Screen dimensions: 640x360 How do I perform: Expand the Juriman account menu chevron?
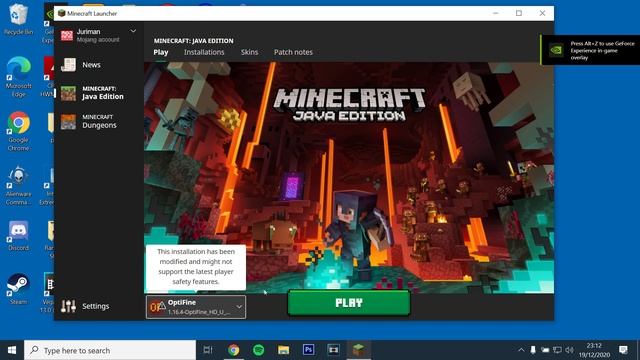tap(133, 31)
